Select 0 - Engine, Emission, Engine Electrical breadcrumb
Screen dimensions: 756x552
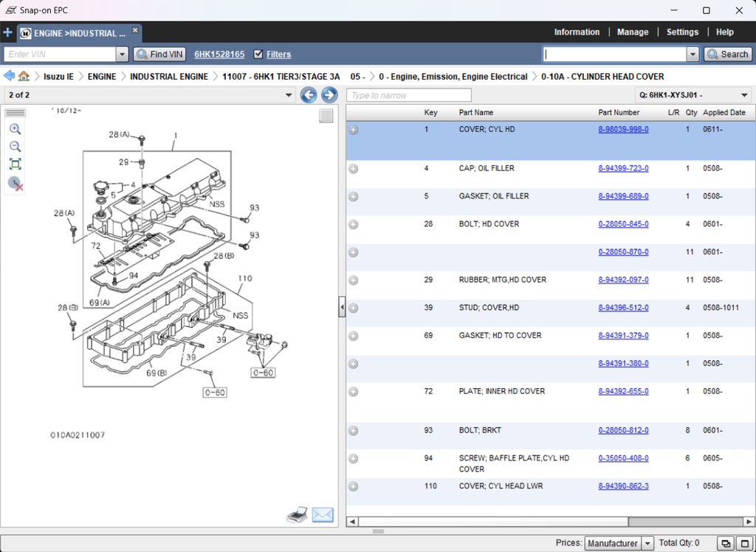pos(453,77)
